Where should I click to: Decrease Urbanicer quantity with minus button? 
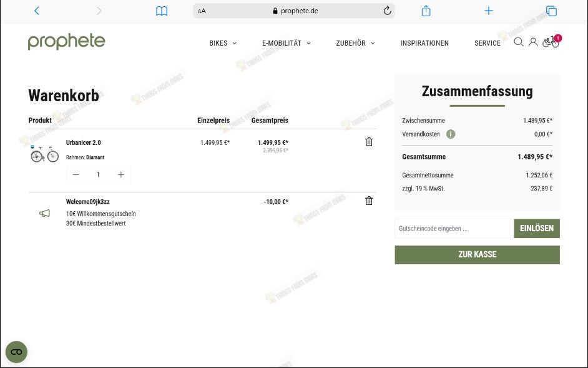(76, 175)
